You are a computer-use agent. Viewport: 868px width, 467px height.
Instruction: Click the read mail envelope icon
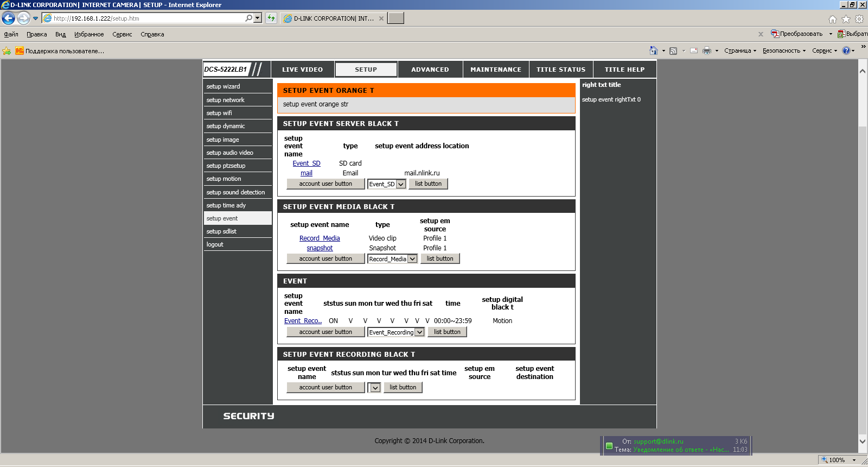(x=694, y=51)
